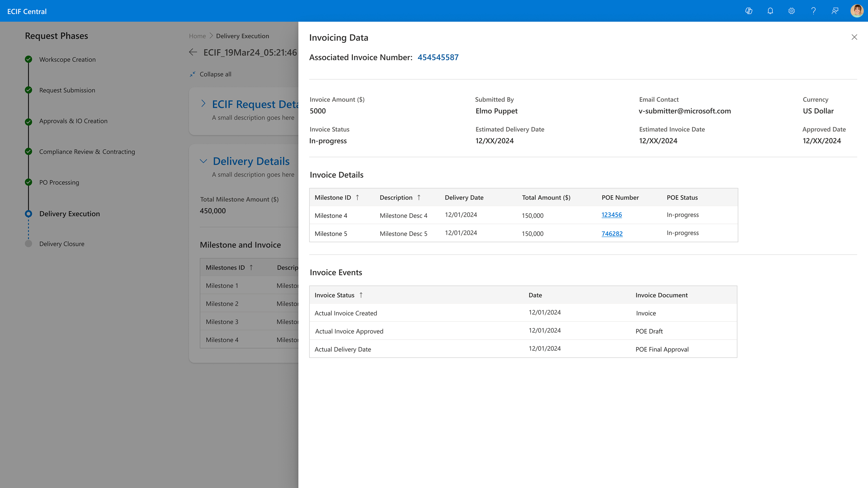Go to Home breadcrumb
868x488 pixels.
[x=197, y=36]
